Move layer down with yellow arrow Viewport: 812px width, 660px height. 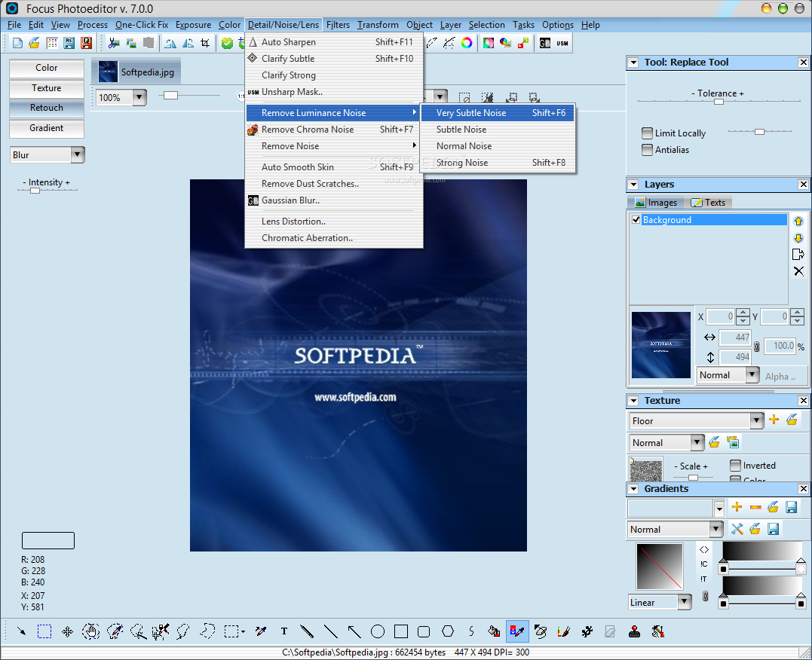point(798,237)
